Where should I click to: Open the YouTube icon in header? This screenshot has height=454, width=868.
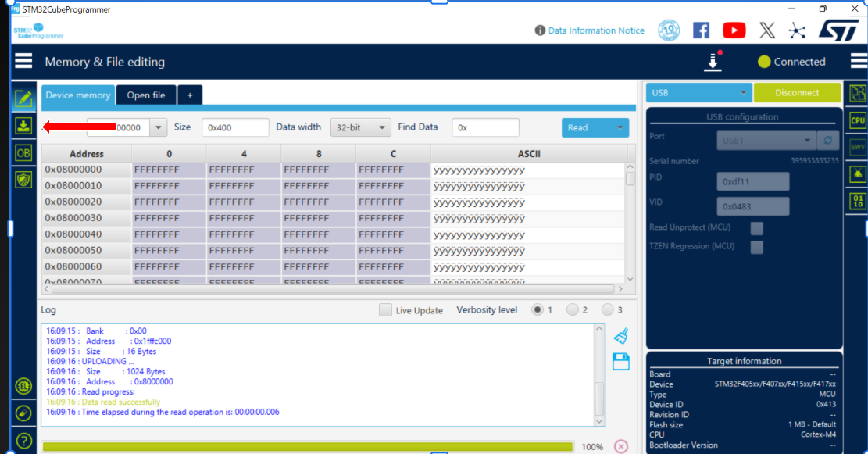click(x=734, y=30)
